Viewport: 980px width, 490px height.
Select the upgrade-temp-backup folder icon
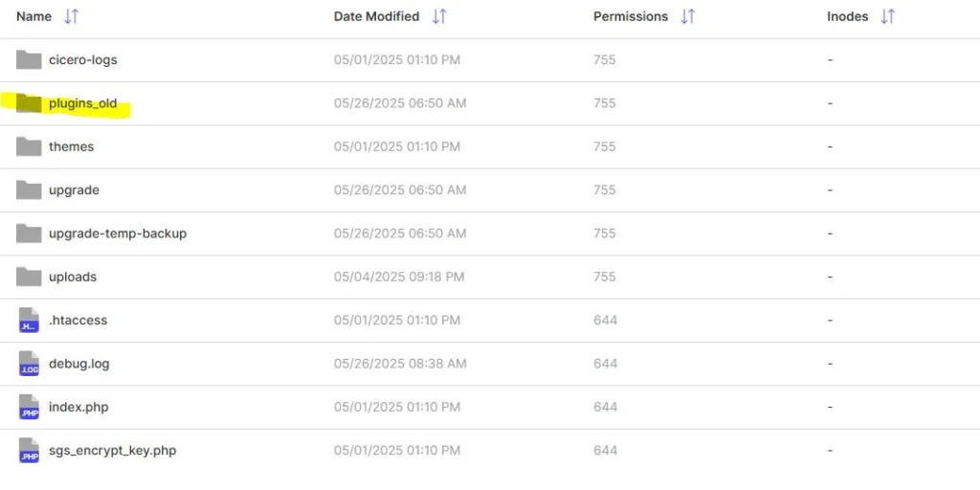click(29, 234)
